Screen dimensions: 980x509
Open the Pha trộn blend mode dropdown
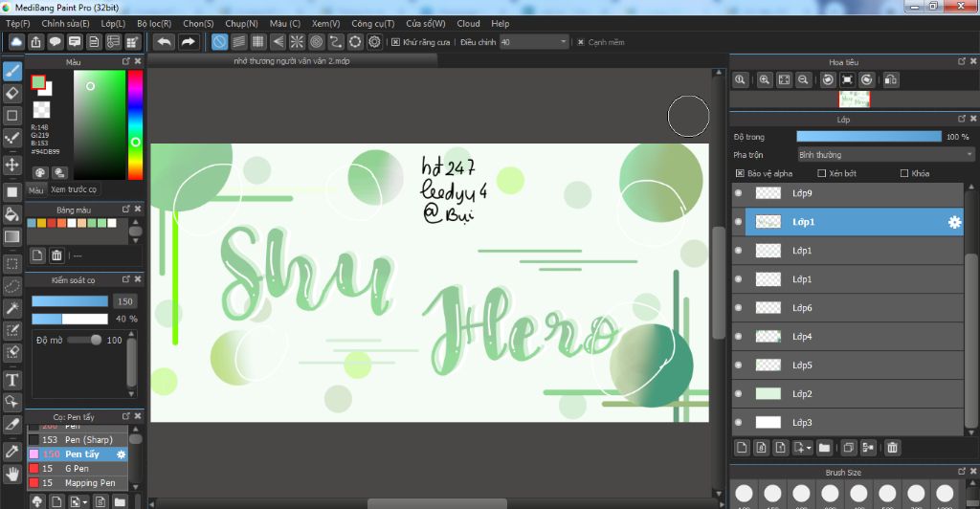(x=884, y=154)
